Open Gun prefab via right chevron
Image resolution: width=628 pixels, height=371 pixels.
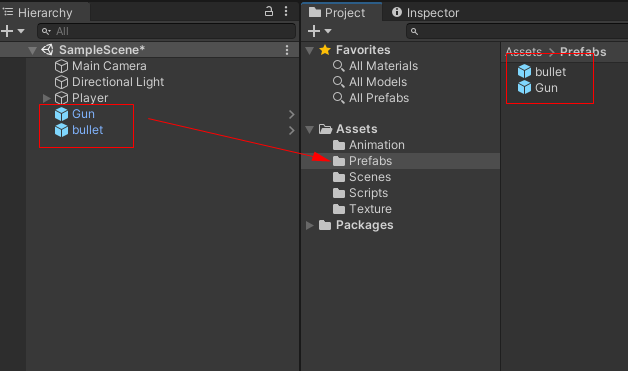coord(292,115)
